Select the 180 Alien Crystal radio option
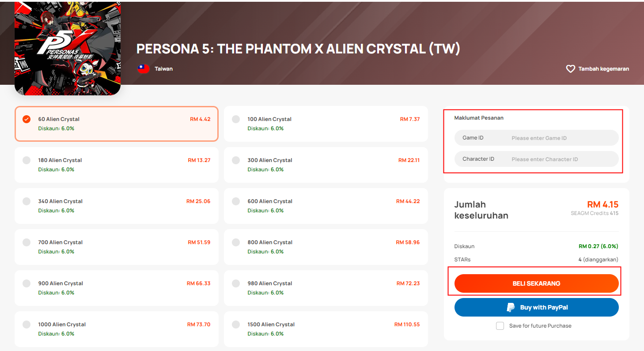The image size is (644, 351). coord(27,160)
